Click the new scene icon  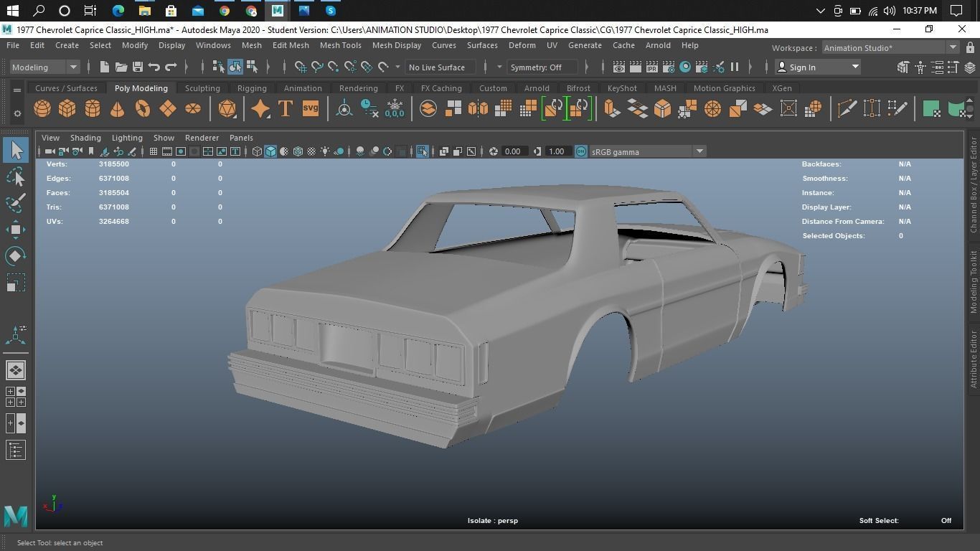pos(105,67)
